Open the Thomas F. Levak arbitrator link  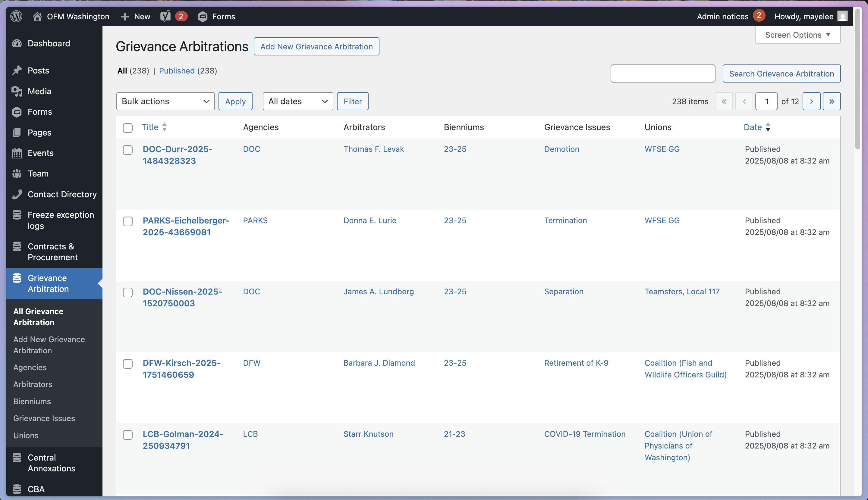click(x=373, y=149)
